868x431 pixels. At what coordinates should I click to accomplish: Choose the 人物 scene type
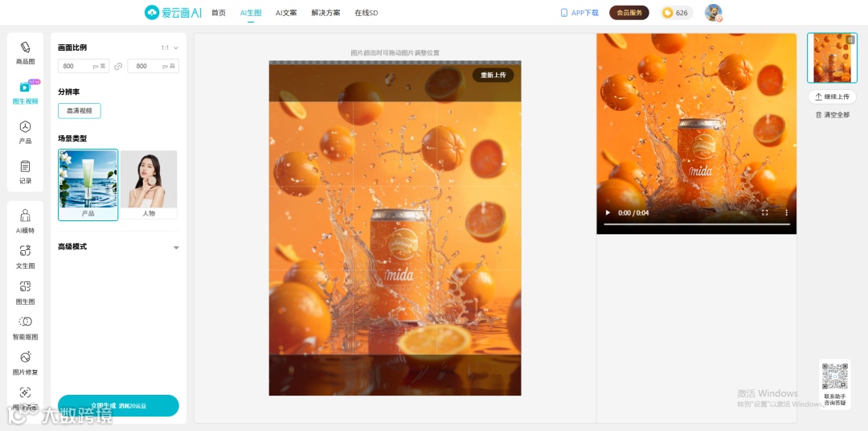[149, 184]
